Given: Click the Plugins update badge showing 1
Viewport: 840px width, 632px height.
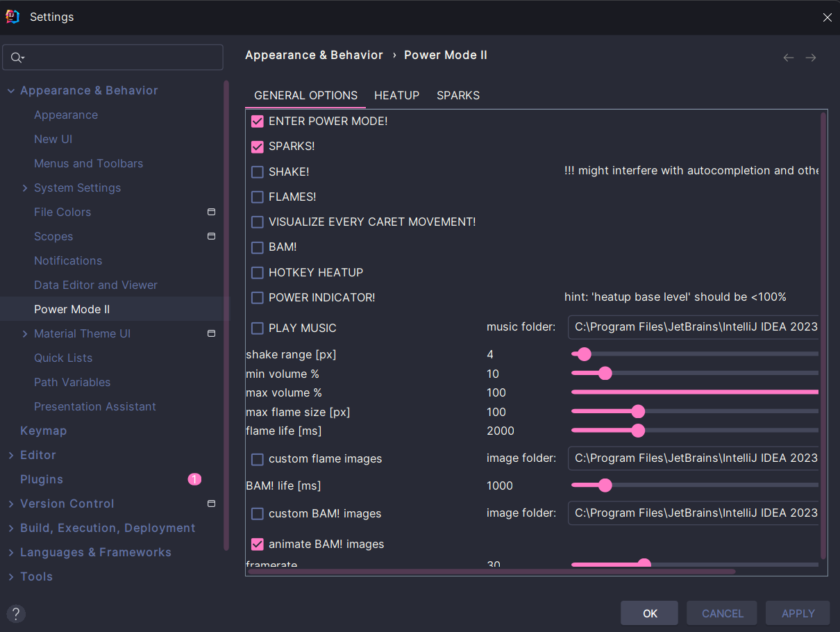Looking at the screenshot, I should 194,479.
